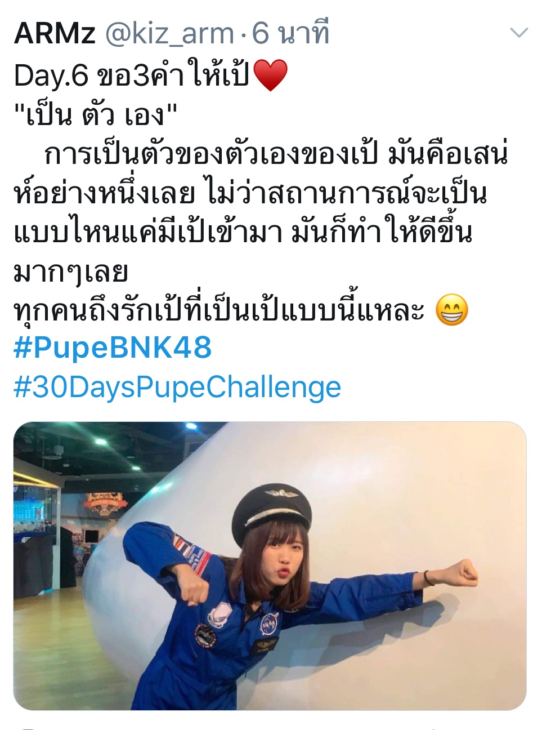
Task: Tap the "เป็น ตัว เอง" quoted line
Action: pyautogui.click(x=96, y=115)
